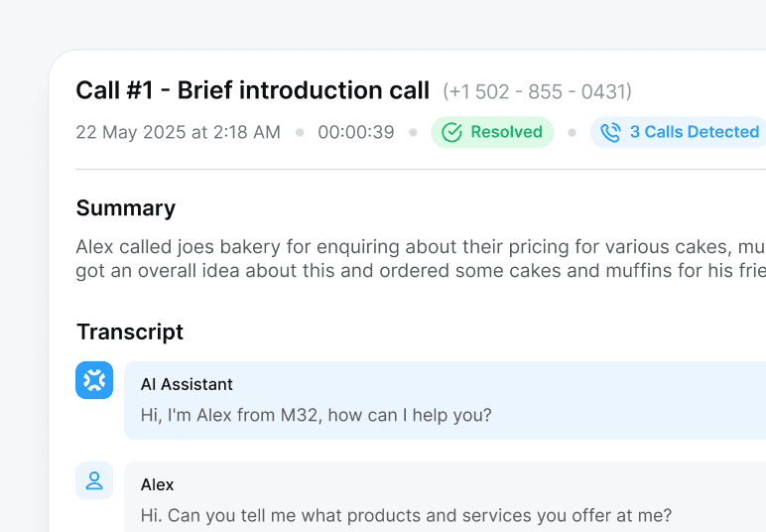Click summary line starting 'got an overall idea'

tap(417, 270)
